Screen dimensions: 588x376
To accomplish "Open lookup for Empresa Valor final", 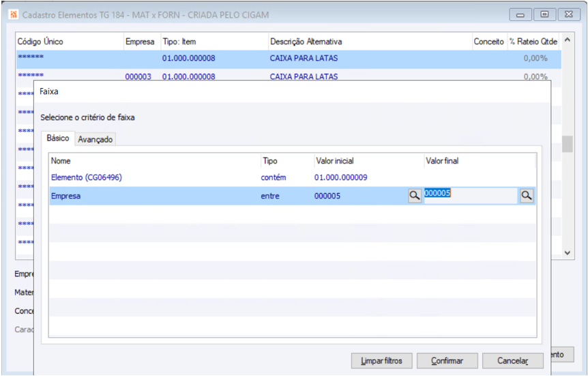I will 527,195.
